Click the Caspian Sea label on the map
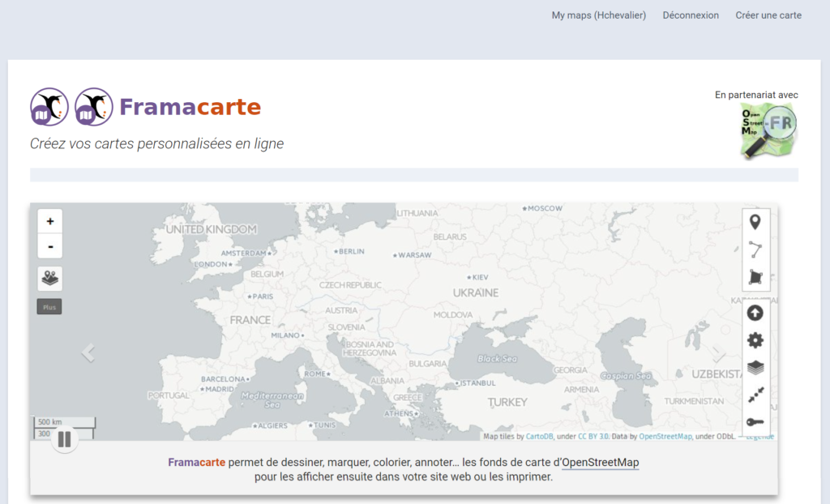 click(x=626, y=376)
